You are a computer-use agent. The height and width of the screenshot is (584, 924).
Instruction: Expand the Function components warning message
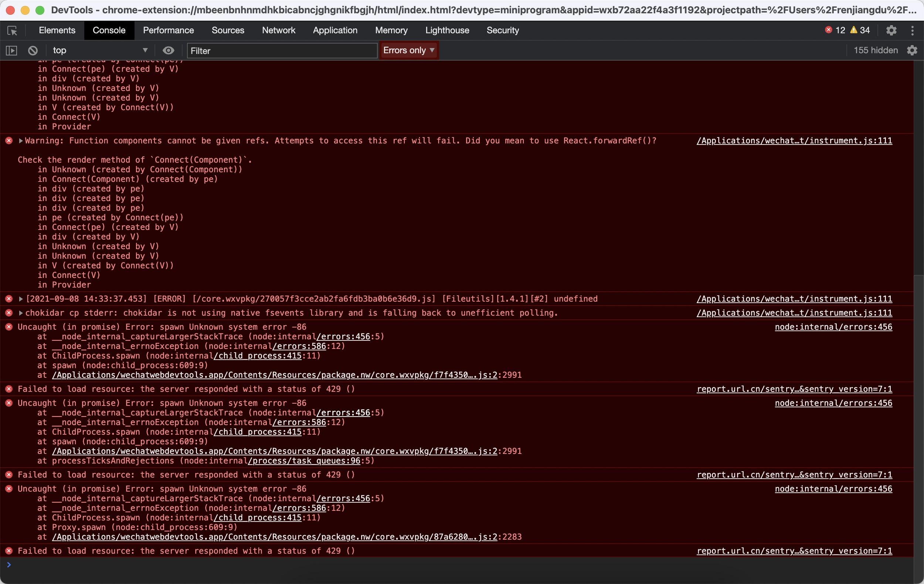21,141
